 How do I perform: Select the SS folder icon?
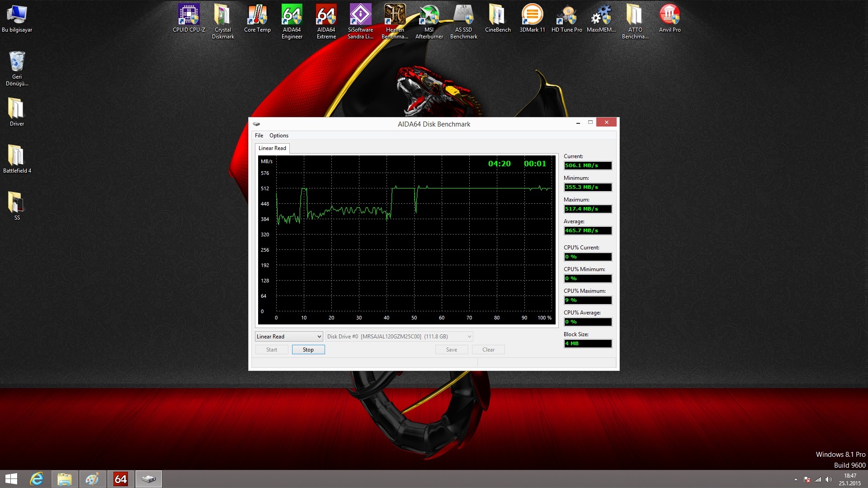point(17,206)
